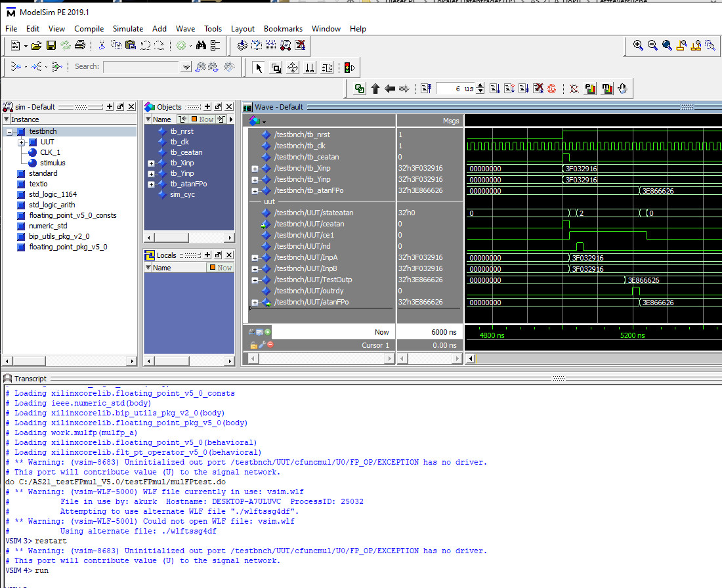Undock the Locals panel
Image resolution: width=722 pixels, height=588 pixels.
point(219,255)
